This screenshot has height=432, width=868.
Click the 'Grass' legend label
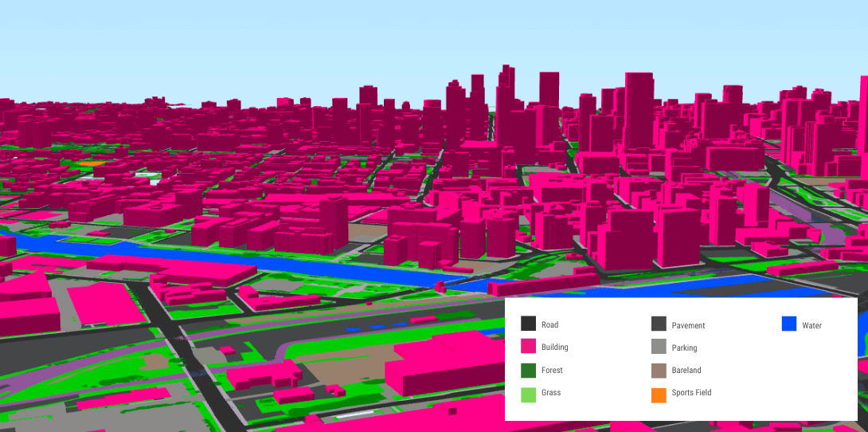pos(551,393)
